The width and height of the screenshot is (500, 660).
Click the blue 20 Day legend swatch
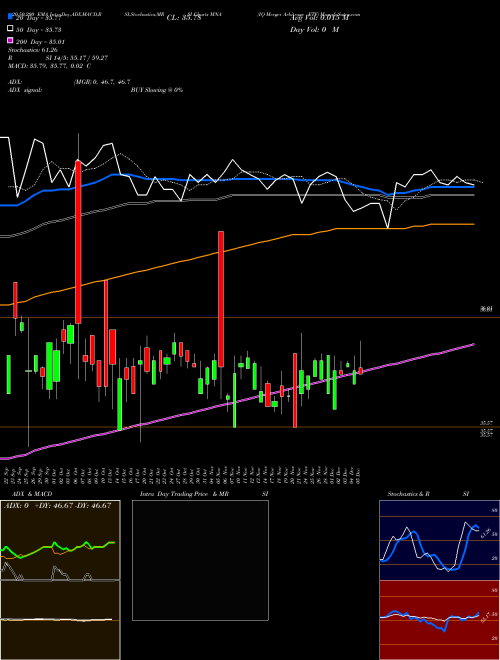click(x=10, y=17)
